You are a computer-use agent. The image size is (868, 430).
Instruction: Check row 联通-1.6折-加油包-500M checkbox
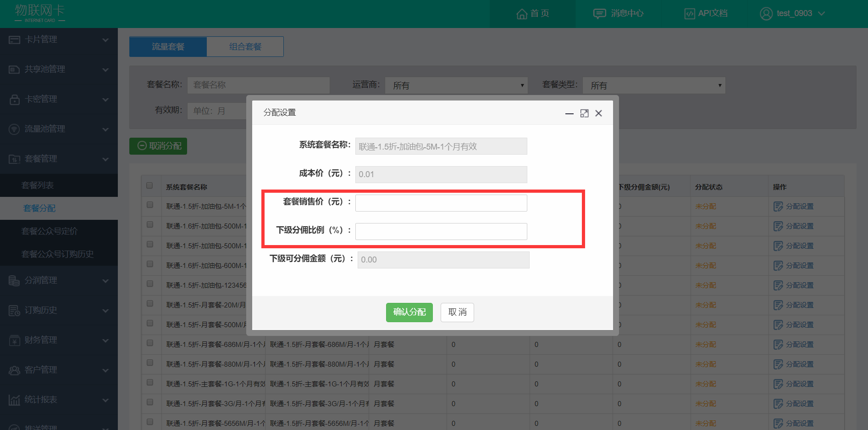[x=150, y=224]
